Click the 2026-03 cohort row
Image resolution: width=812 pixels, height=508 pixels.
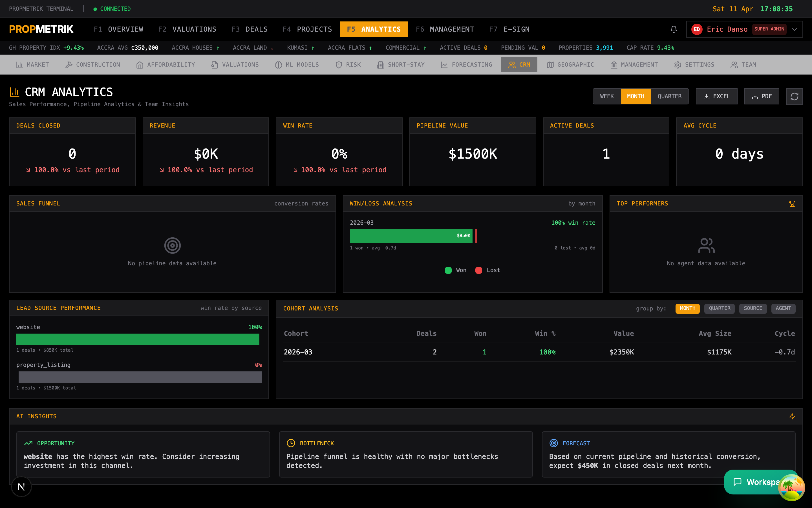click(x=539, y=352)
